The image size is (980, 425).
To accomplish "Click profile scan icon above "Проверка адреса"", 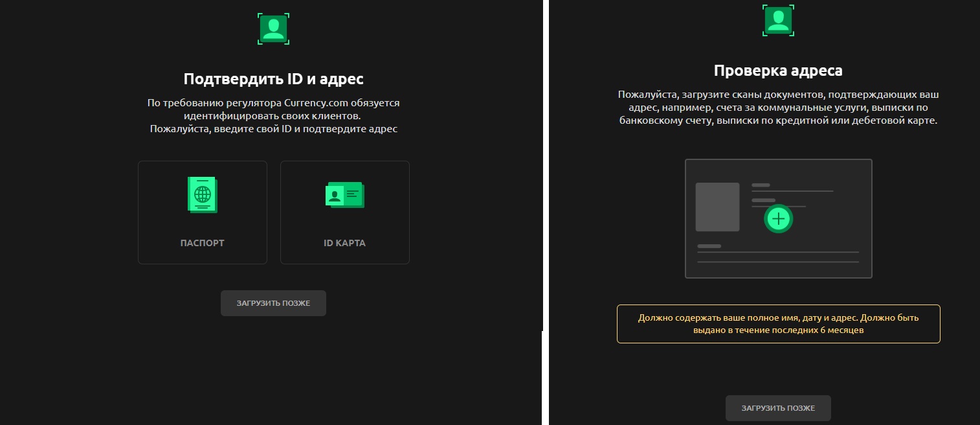I will click(x=778, y=20).
